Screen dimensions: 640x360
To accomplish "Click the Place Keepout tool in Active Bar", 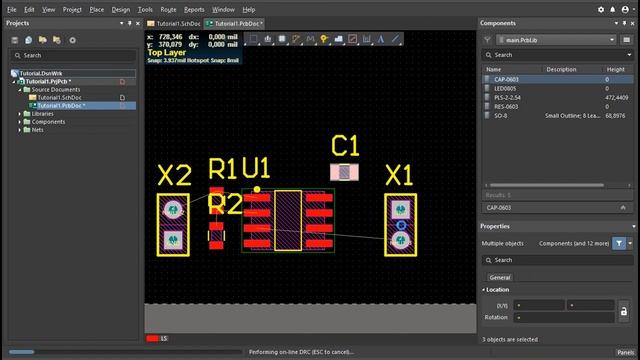I will coord(353,39).
